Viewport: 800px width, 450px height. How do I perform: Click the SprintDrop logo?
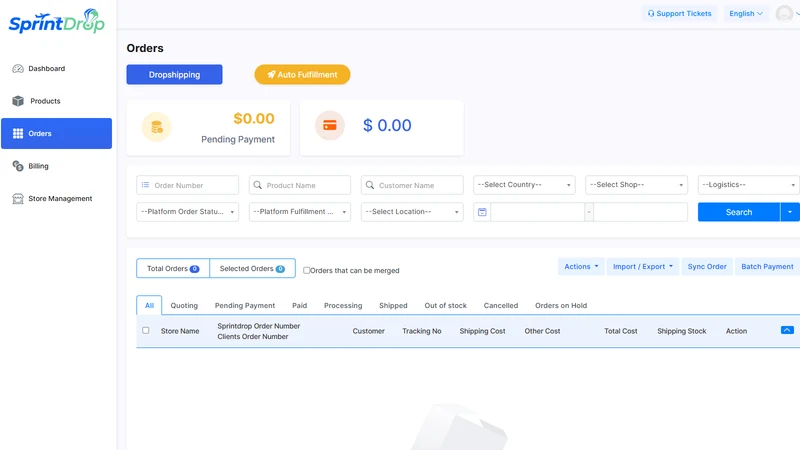click(57, 22)
